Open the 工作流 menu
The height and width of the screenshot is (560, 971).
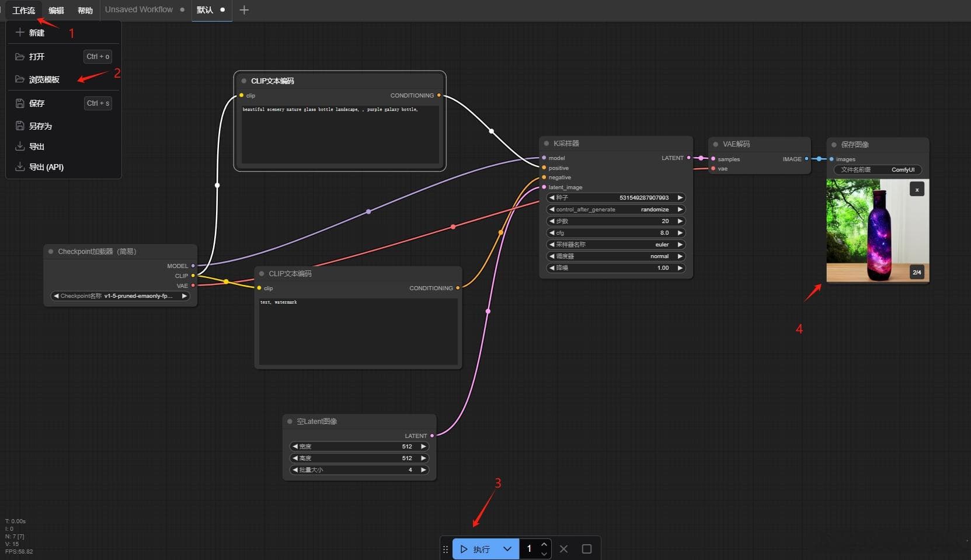pyautogui.click(x=23, y=10)
